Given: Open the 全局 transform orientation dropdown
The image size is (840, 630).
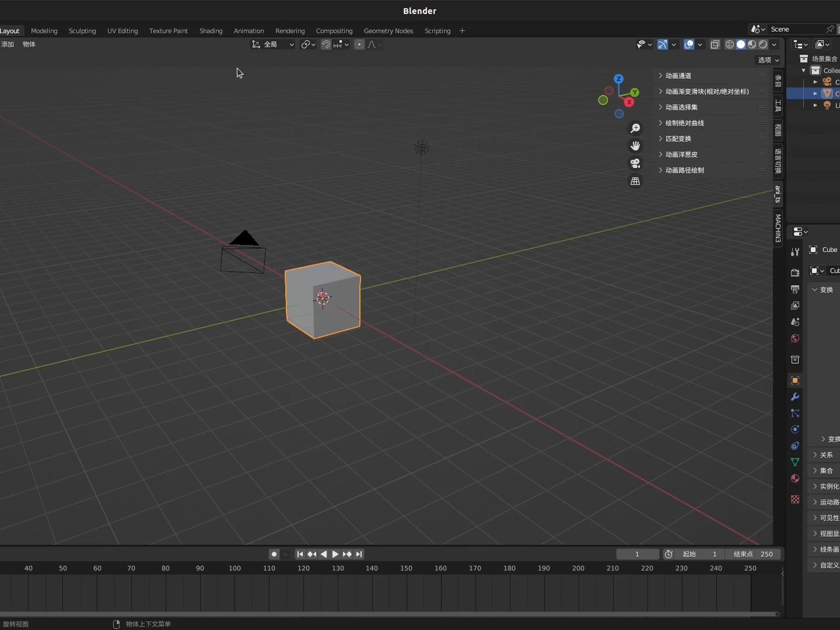Looking at the screenshot, I should point(272,44).
